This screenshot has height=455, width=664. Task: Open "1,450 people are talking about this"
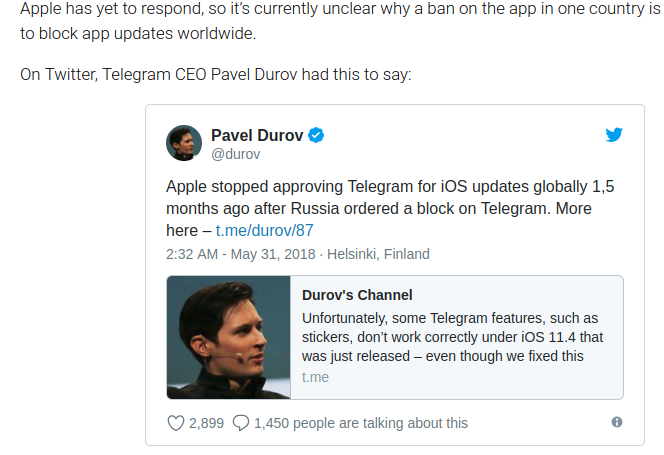click(360, 423)
